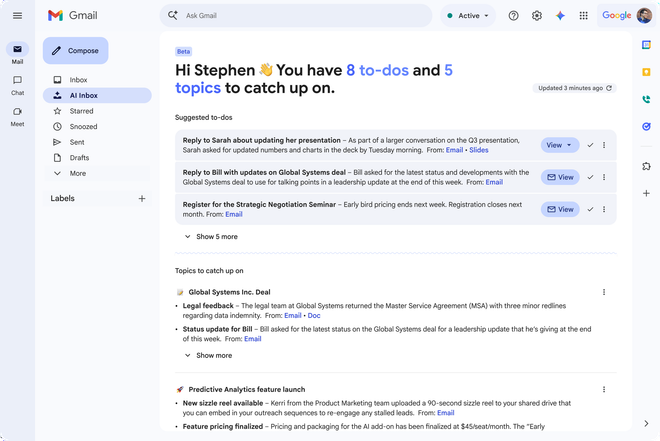The width and height of the screenshot is (660, 441).
Task: Click 'Suggested to-dos' section heading
Action: pyautogui.click(x=204, y=117)
